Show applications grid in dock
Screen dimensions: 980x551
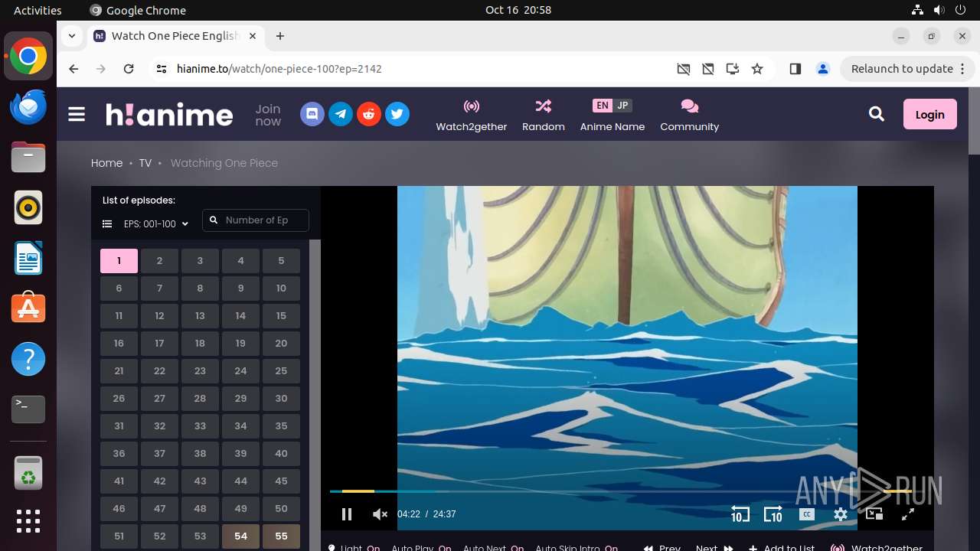(28, 521)
